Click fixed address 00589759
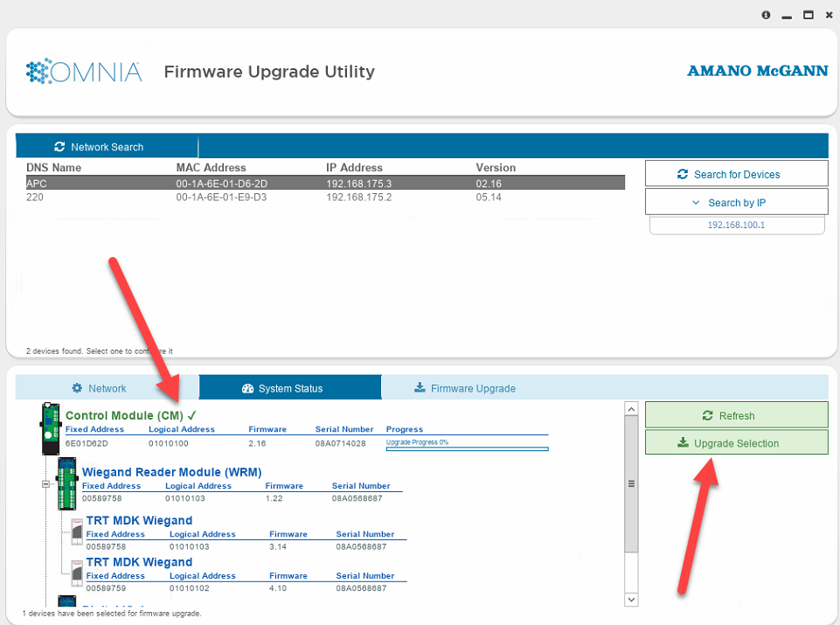Viewport: 840px width, 625px height. [x=106, y=588]
